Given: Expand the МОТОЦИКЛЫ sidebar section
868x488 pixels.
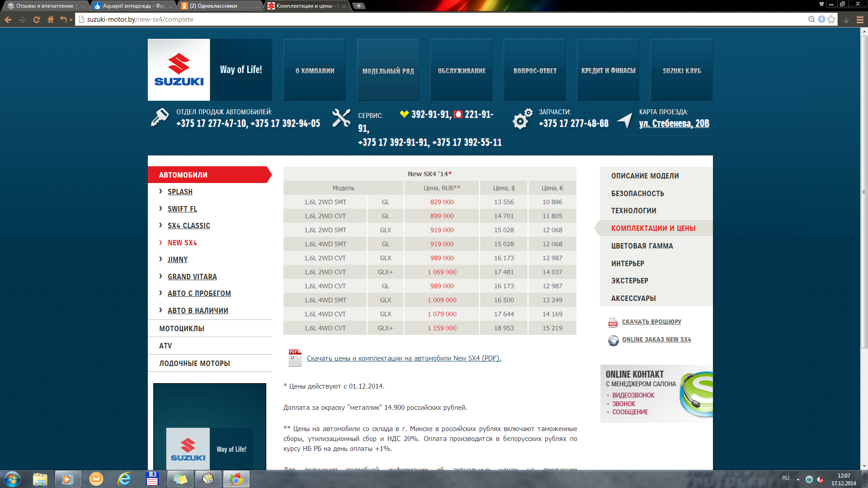Looking at the screenshot, I should tap(182, 328).
